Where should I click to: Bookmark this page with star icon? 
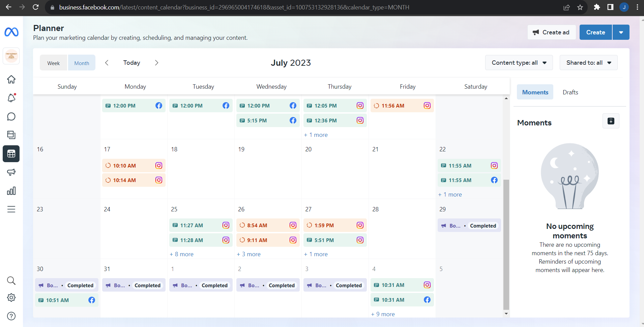pos(580,7)
